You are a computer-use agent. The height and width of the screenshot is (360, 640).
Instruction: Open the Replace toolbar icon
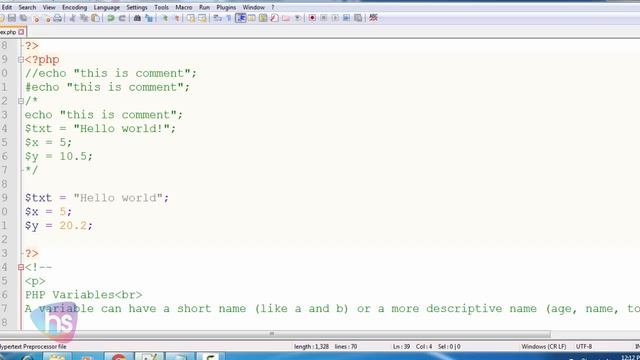pos(149,18)
